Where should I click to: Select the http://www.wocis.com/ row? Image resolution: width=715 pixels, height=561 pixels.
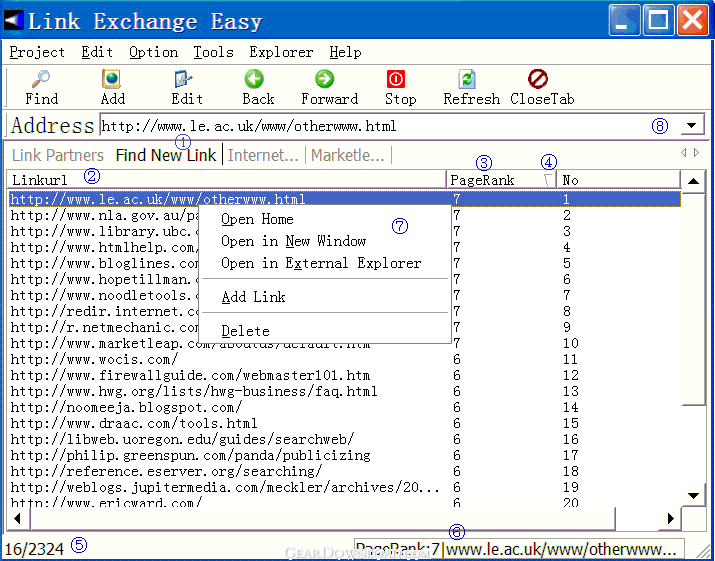coord(345,359)
